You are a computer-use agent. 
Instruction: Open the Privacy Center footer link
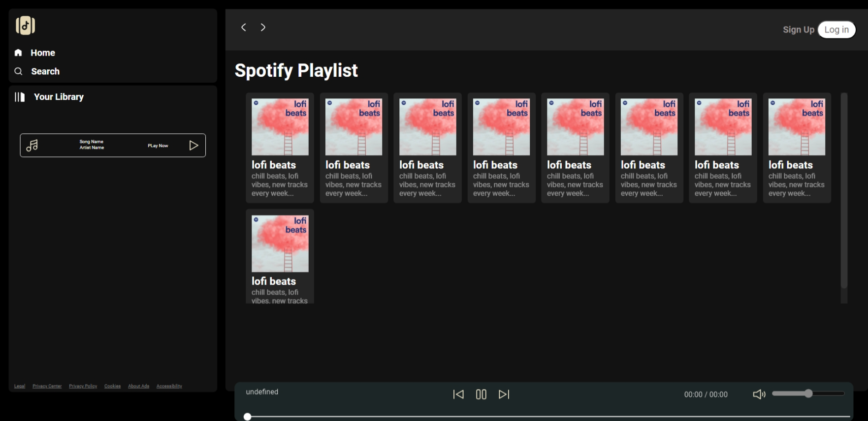(47, 386)
